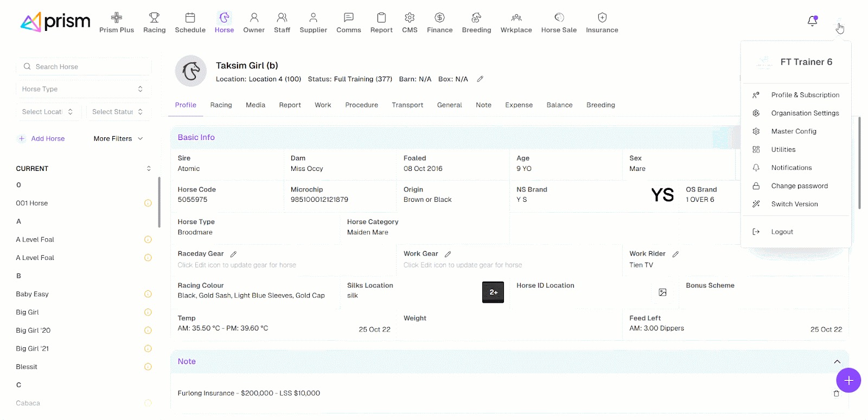The height and width of the screenshot is (420, 868).
Task: Switch to the Procedure tab
Action: [x=361, y=105]
